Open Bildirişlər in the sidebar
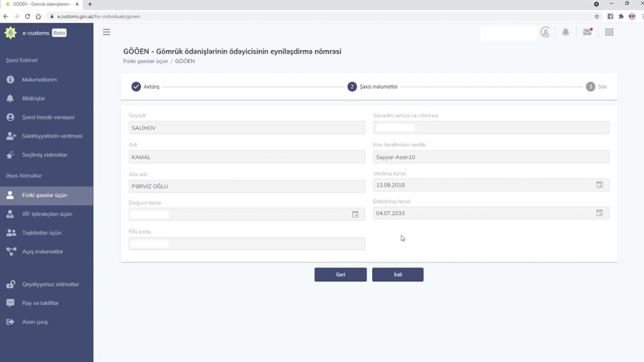The height and width of the screenshot is (362, 644). [x=33, y=99]
